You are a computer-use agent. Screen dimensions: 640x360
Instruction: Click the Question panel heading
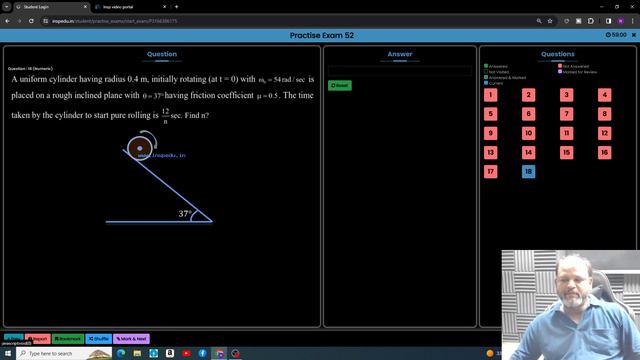[162, 54]
